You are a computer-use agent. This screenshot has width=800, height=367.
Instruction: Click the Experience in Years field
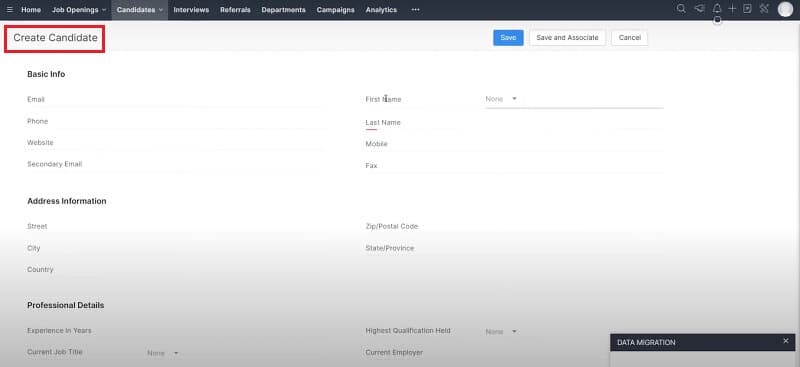235,331
